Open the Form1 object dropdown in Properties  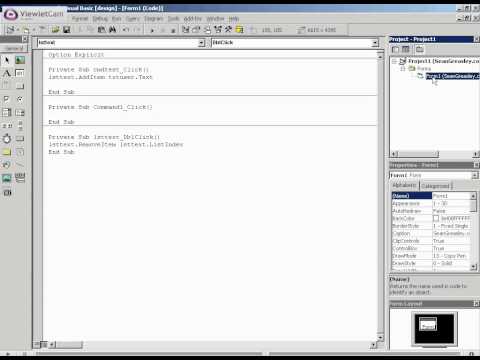(x=474, y=175)
